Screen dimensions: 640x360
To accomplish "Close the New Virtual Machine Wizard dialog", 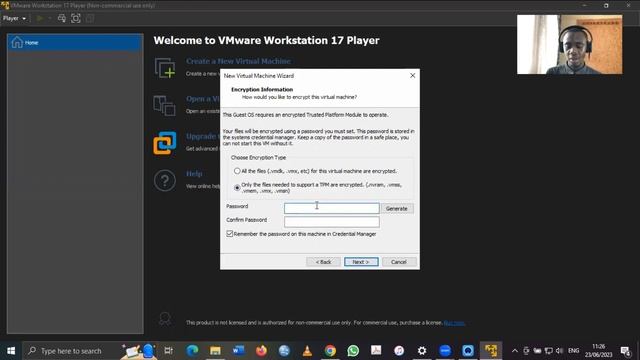I will [x=412, y=76].
